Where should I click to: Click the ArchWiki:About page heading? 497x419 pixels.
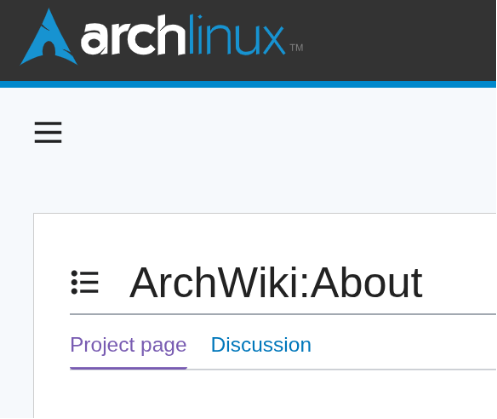coord(276,283)
